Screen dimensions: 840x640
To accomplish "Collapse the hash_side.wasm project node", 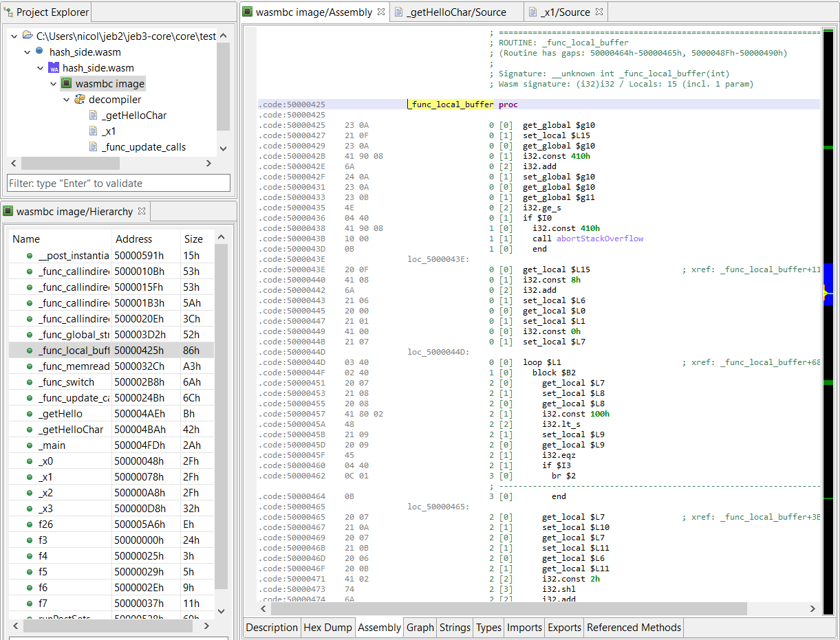I will tap(27, 52).
